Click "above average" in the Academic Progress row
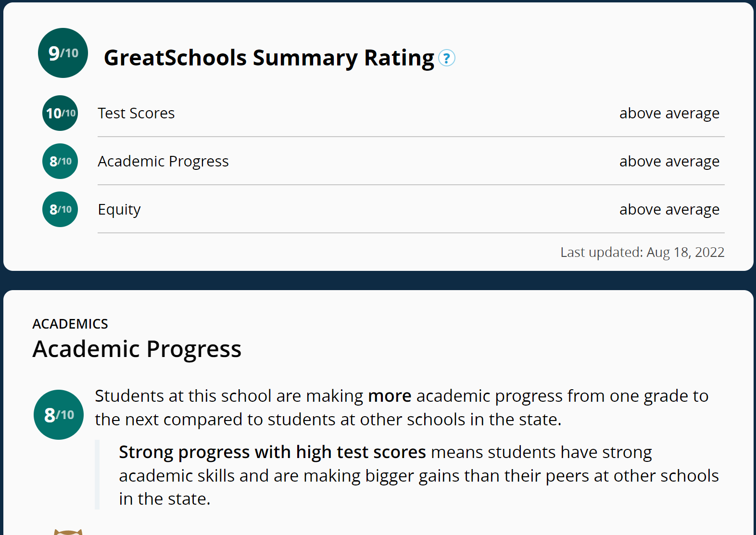 (x=669, y=161)
